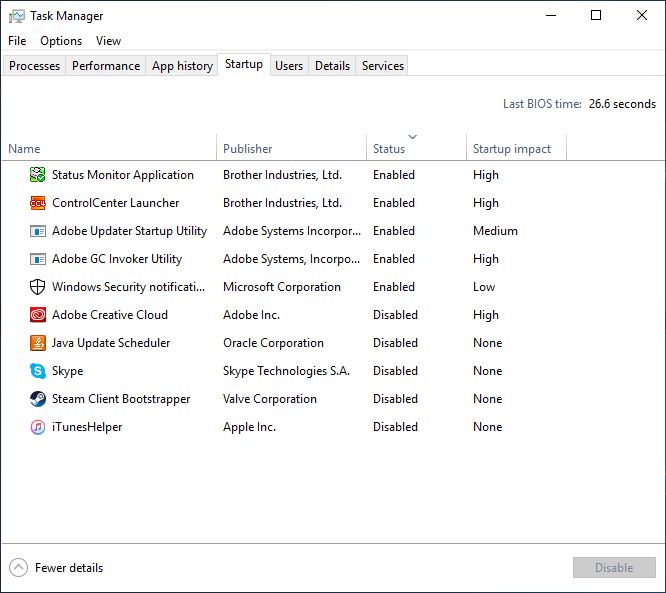Select the Windows Security notificati... entry
666x593 pixels.
tap(128, 287)
